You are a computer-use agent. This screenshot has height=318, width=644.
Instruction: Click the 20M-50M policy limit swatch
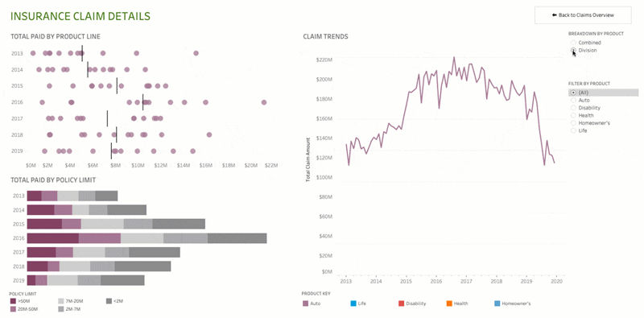13,309
